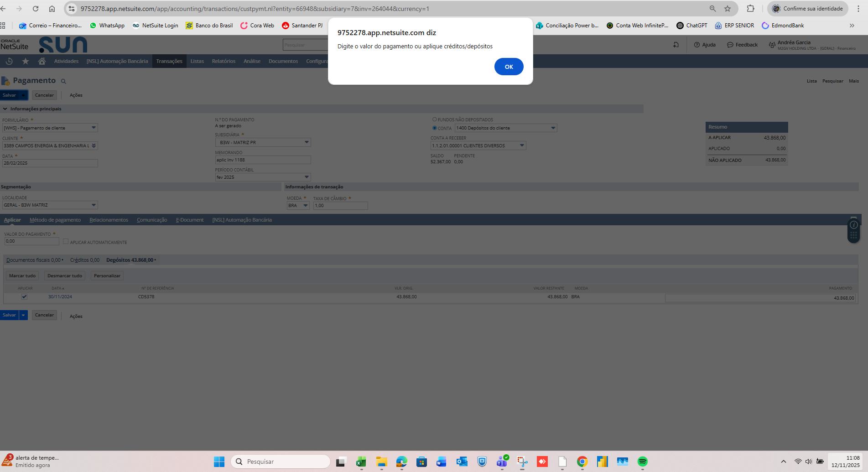Viewport: 868px width, 472px height.
Task: Expand the Subsidiária dropdown
Action: click(x=307, y=142)
